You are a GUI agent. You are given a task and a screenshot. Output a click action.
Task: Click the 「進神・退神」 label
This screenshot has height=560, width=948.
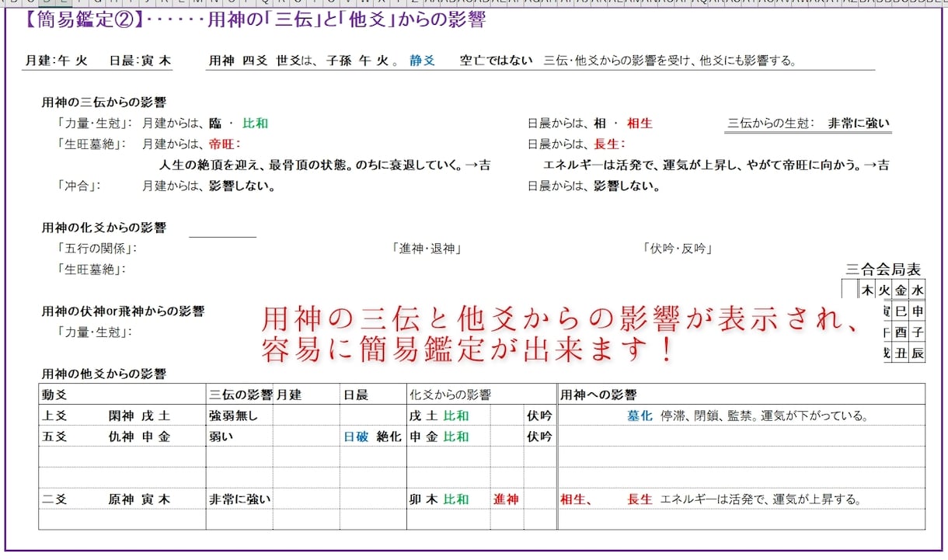click(427, 249)
